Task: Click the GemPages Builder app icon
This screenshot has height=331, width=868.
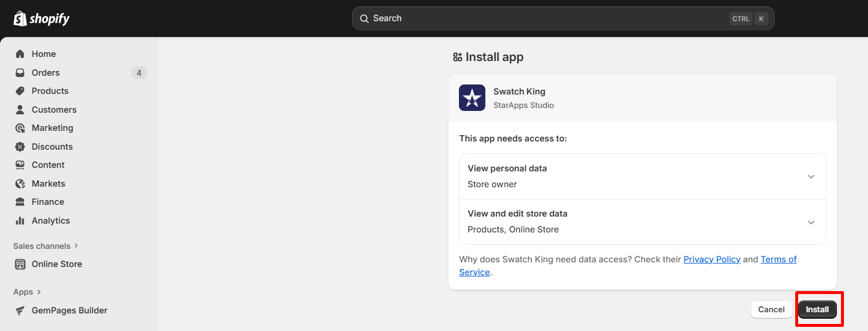Action: (20, 310)
